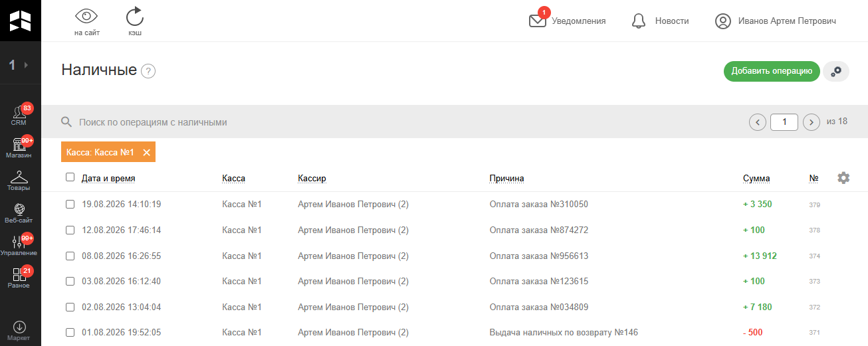Click operation number 373
Image resolution: width=868 pixels, height=346 pixels.
click(x=814, y=282)
